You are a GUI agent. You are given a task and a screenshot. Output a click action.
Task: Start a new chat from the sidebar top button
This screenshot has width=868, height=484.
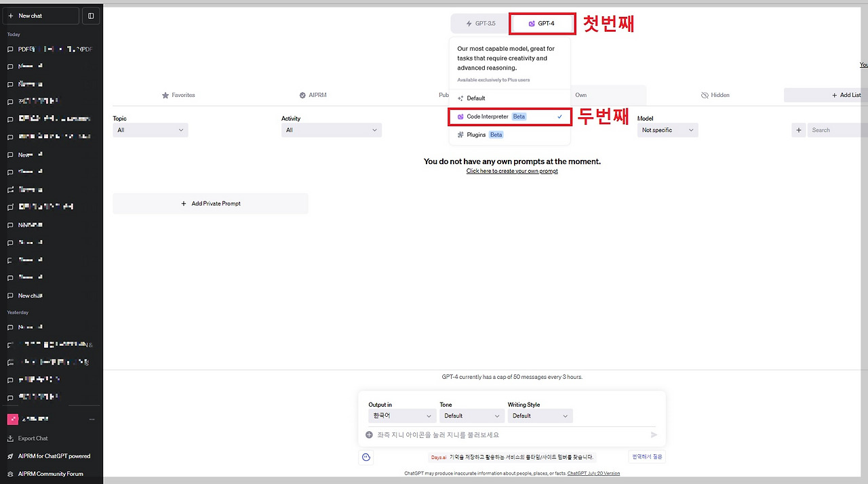click(41, 16)
